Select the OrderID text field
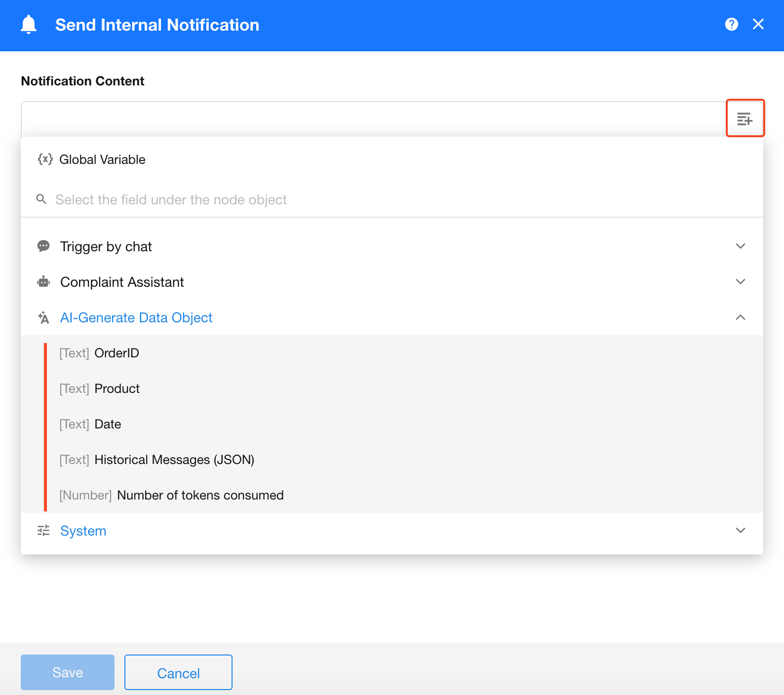784x695 pixels. point(117,353)
